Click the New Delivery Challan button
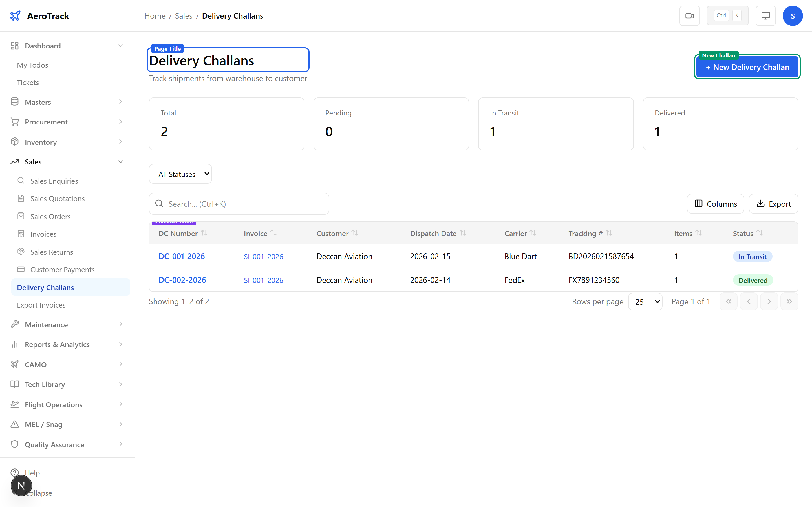This screenshot has height=507, width=812. tap(747, 67)
